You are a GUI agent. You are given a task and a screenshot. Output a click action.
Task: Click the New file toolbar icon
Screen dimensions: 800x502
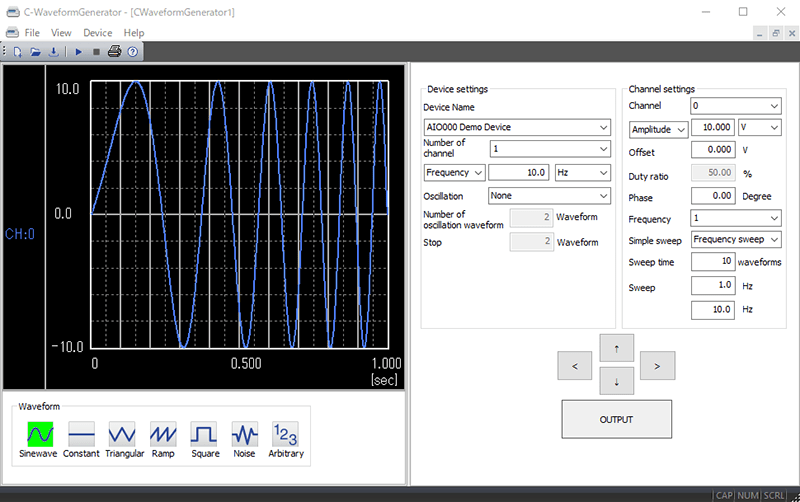pyautogui.click(x=17, y=51)
